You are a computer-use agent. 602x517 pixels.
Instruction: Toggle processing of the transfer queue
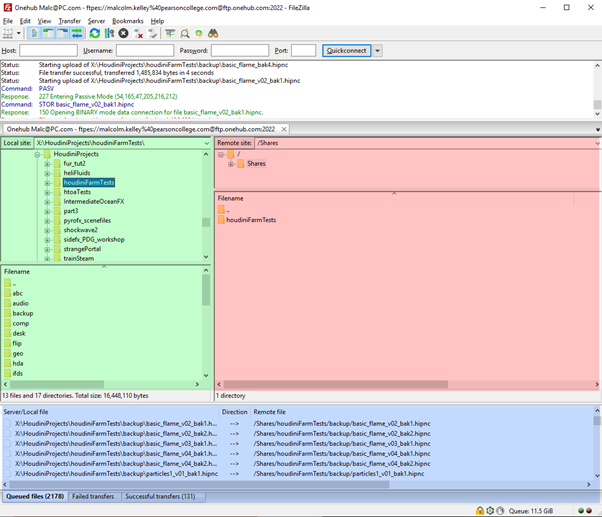tap(109, 34)
